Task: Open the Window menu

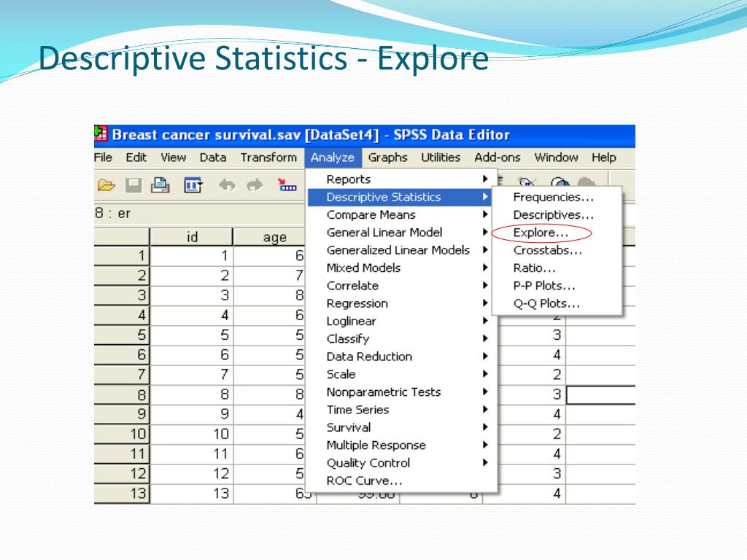Action: click(557, 157)
